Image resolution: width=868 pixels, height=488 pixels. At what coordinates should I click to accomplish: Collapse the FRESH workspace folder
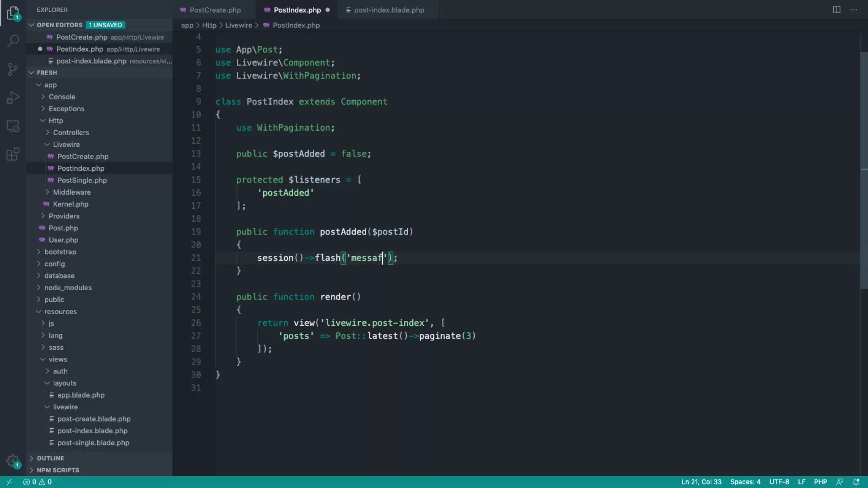(x=32, y=72)
